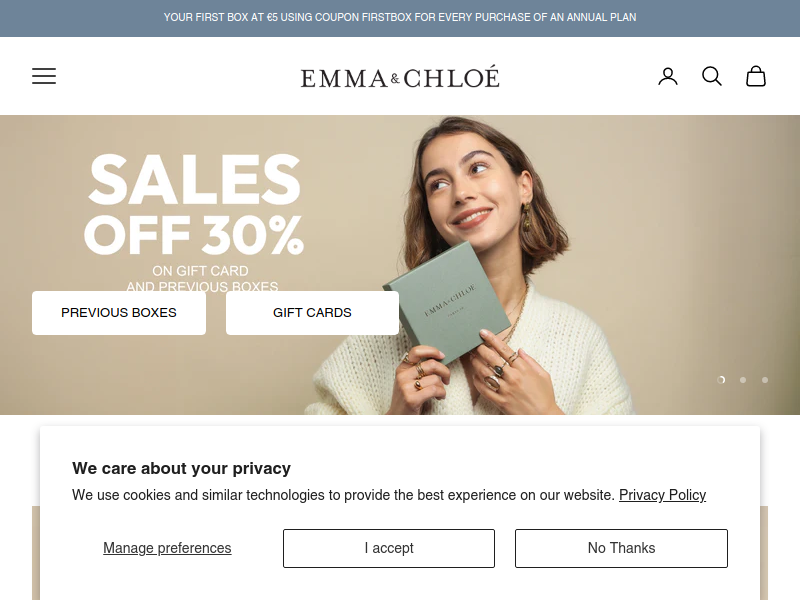Image resolution: width=800 pixels, height=600 pixels.
Task: Select the first carousel slide dot
Action: click(721, 380)
